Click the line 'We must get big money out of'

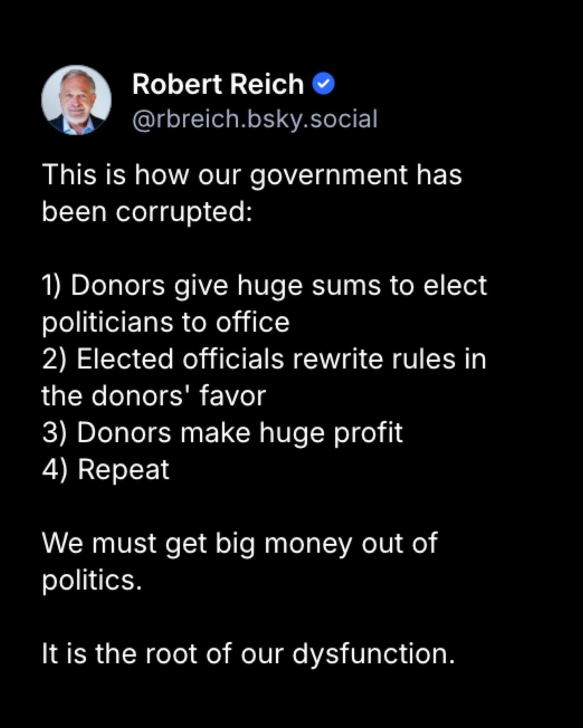click(240, 543)
